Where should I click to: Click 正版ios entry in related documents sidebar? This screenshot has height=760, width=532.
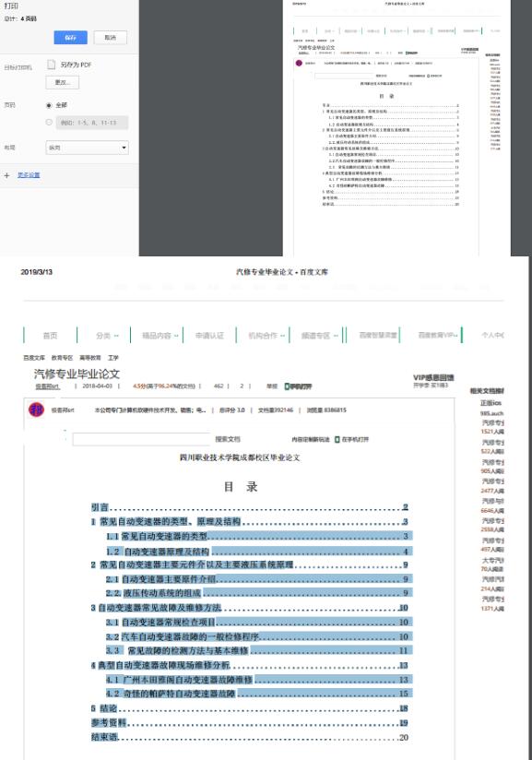coord(491,403)
